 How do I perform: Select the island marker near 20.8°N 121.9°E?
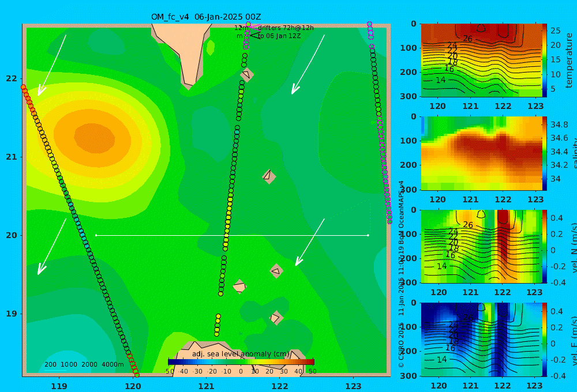[x=269, y=176]
